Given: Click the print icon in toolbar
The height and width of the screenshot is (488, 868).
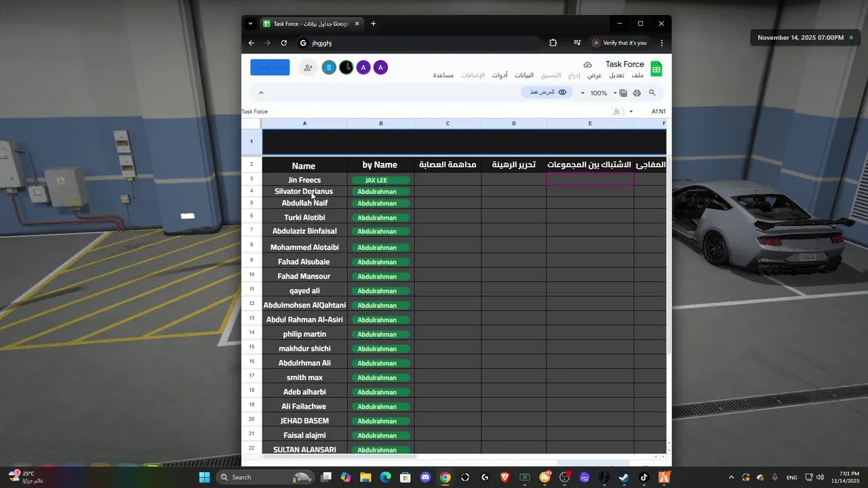Looking at the screenshot, I should coord(637,93).
